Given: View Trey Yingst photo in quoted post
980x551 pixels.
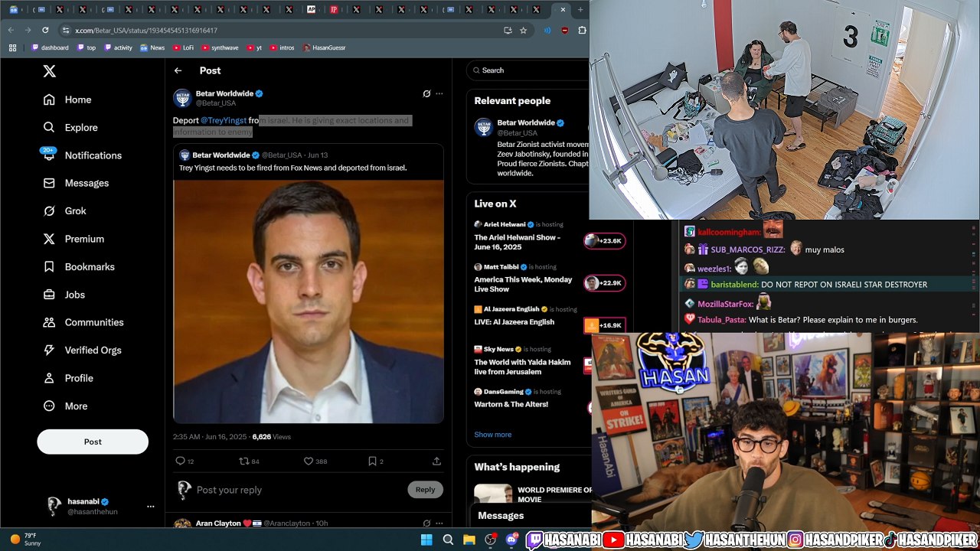Looking at the screenshot, I should (309, 302).
